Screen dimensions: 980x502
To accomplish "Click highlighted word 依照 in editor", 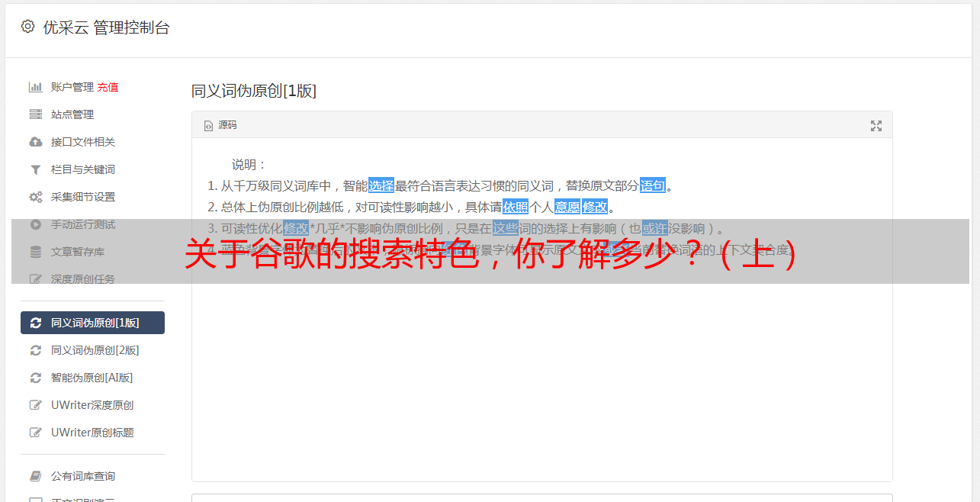I will tap(516, 207).
